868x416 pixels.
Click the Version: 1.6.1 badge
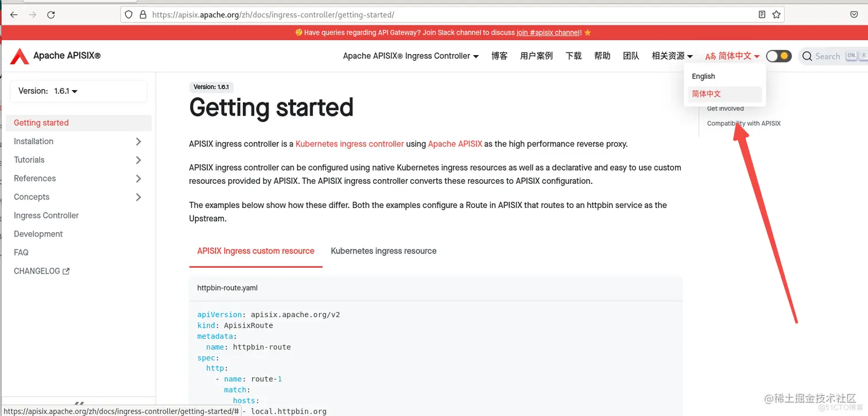(x=211, y=87)
